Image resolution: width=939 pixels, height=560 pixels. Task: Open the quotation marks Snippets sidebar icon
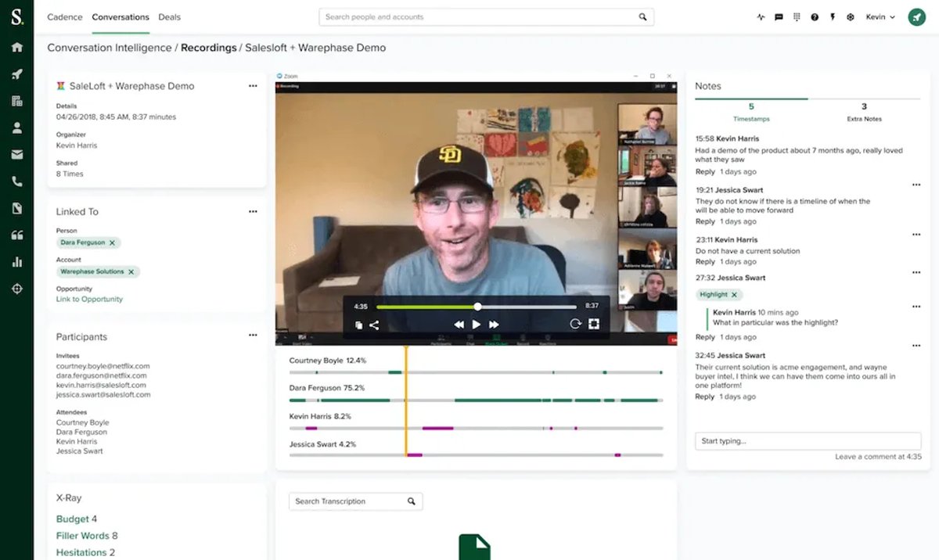(16, 235)
